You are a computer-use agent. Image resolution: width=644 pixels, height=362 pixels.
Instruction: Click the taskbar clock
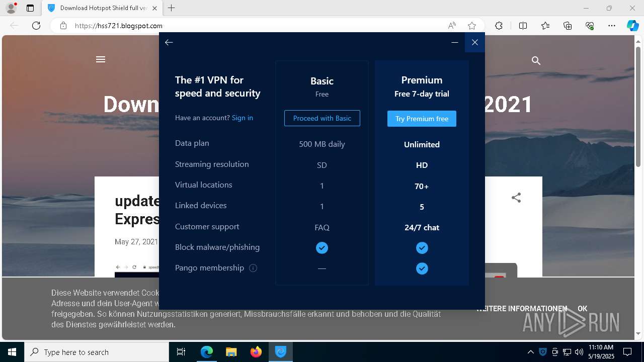pyautogui.click(x=601, y=352)
